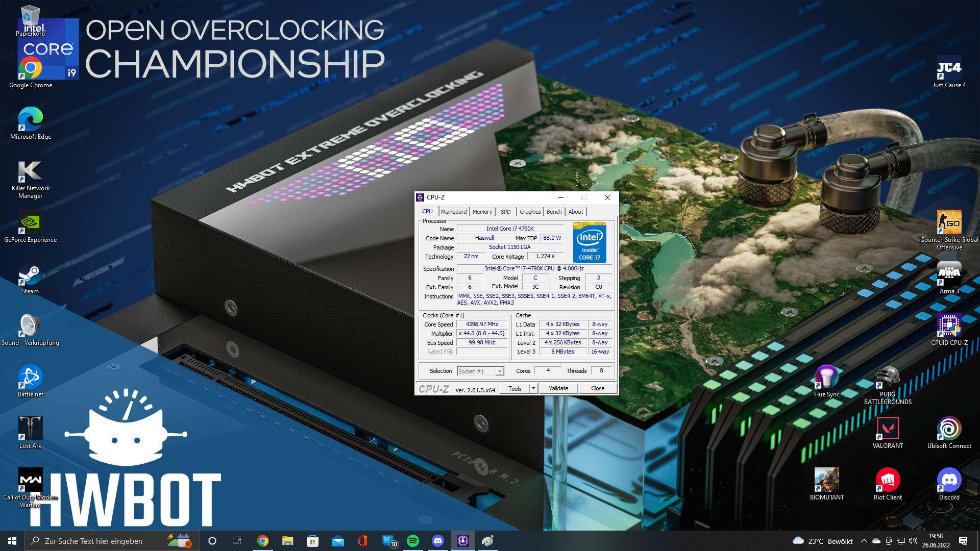Switch to the Bench tab in CPU-Z
The image size is (980, 551).
[554, 212]
